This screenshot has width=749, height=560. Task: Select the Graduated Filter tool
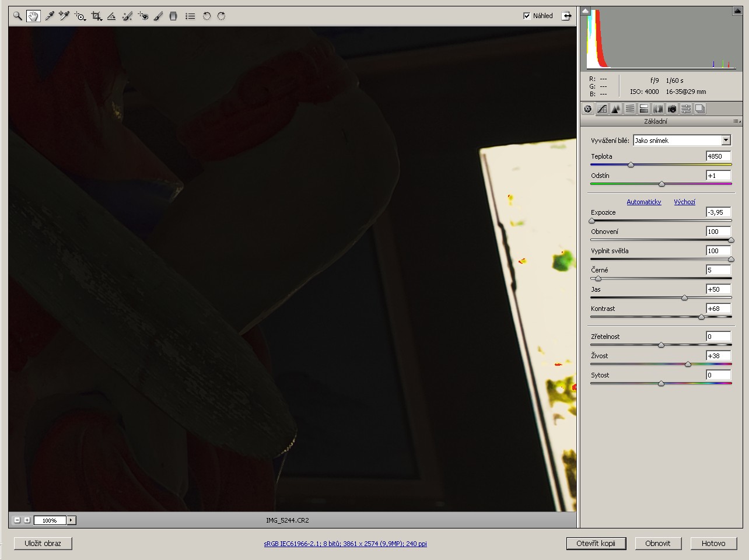pyautogui.click(x=173, y=16)
